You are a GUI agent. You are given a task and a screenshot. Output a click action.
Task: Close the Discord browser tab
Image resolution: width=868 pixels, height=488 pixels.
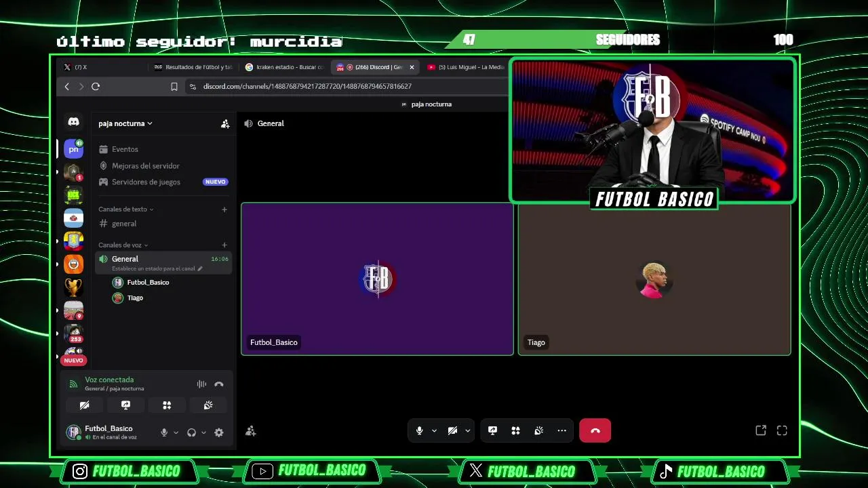click(412, 67)
